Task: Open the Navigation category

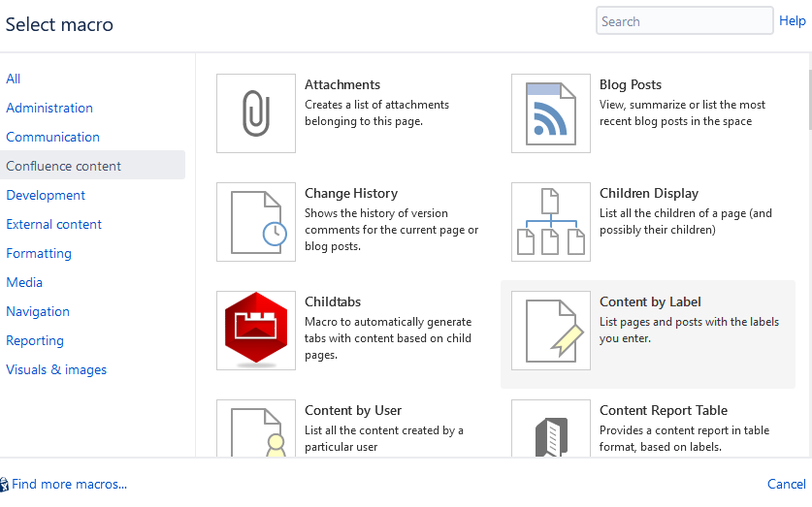Action: coord(38,311)
